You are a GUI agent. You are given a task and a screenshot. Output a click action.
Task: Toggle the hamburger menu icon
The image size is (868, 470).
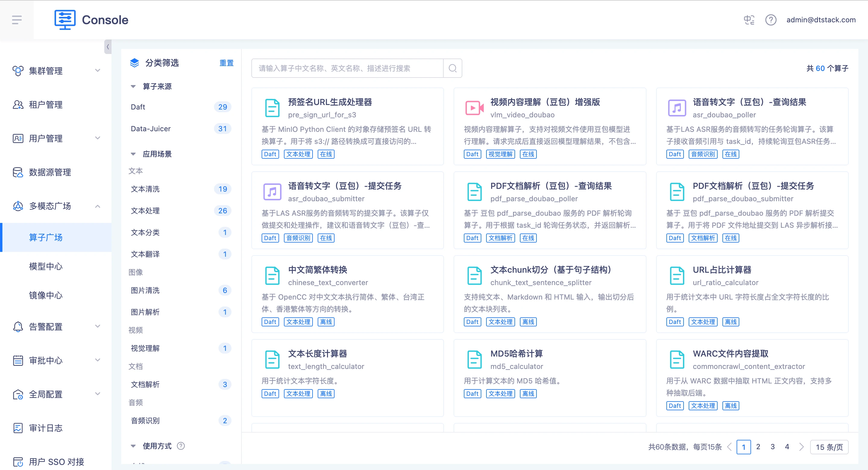tap(17, 20)
